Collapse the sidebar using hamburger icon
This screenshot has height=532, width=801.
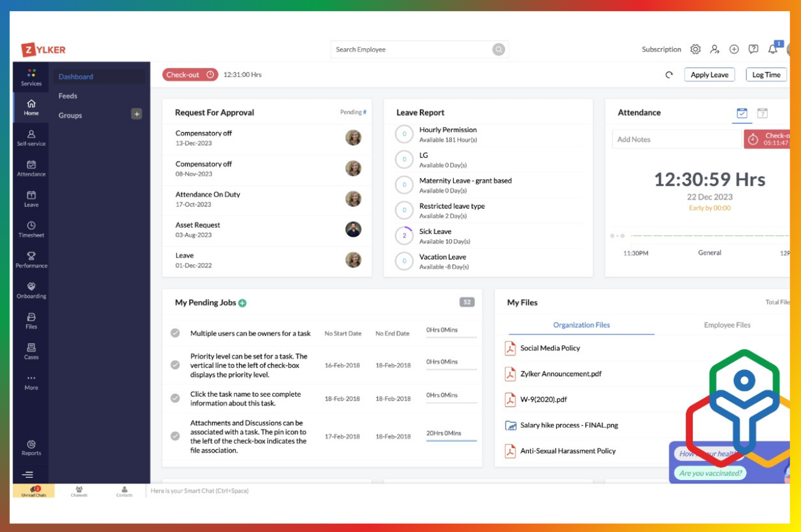[28, 475]
